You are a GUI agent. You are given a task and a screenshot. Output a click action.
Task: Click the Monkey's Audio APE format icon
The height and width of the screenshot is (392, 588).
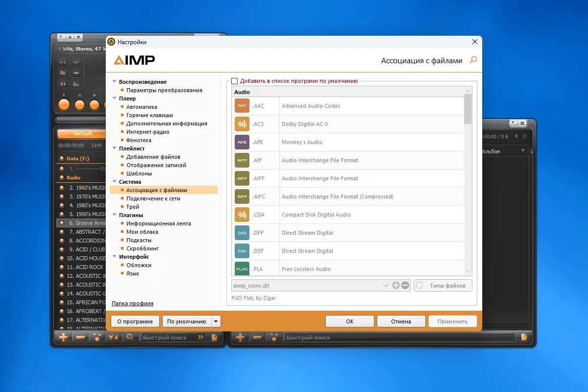coord(242,142)
